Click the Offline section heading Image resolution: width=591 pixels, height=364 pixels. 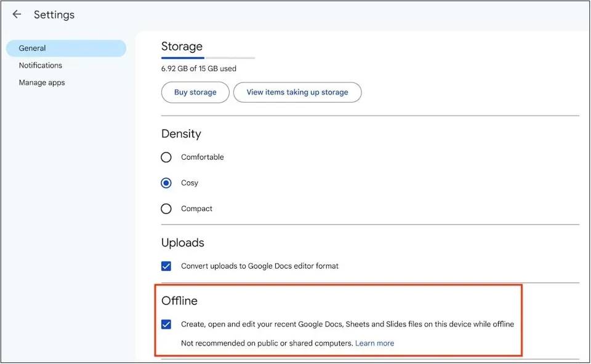pyautogui.click(x=179, y=301)
